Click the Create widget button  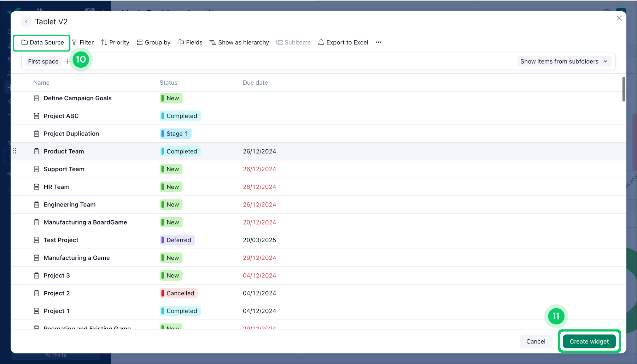[589, 341]
